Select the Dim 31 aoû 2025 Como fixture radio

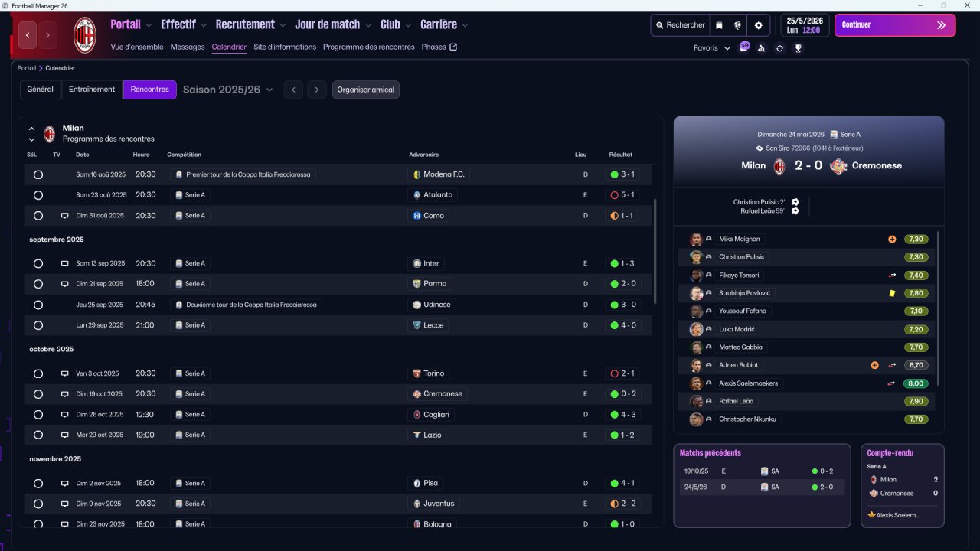[x=38, y=216]
